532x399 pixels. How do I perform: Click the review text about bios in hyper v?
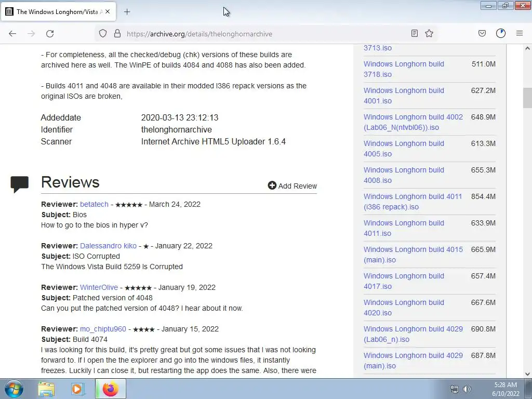(x=95, y=225)
